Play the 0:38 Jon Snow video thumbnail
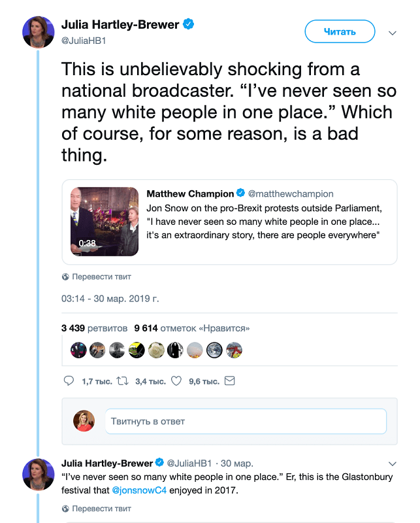 point(105,222)
